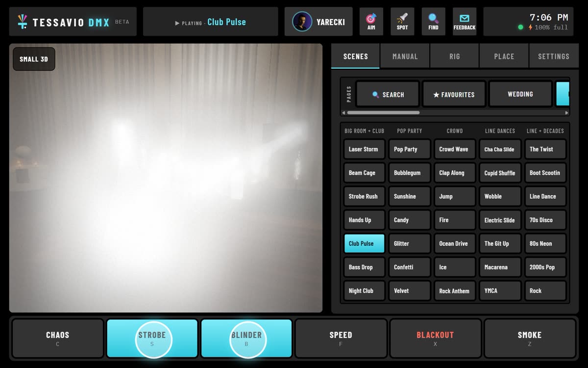Viewport: 588px width, 368px height.
Task: Switch to the SETTINGS tab
Action: 554,56
